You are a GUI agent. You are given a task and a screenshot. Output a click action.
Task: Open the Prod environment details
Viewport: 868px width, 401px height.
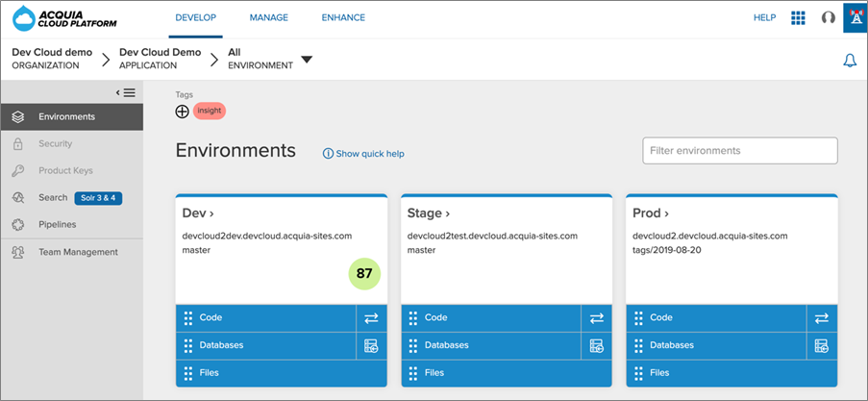pos(652,213)
